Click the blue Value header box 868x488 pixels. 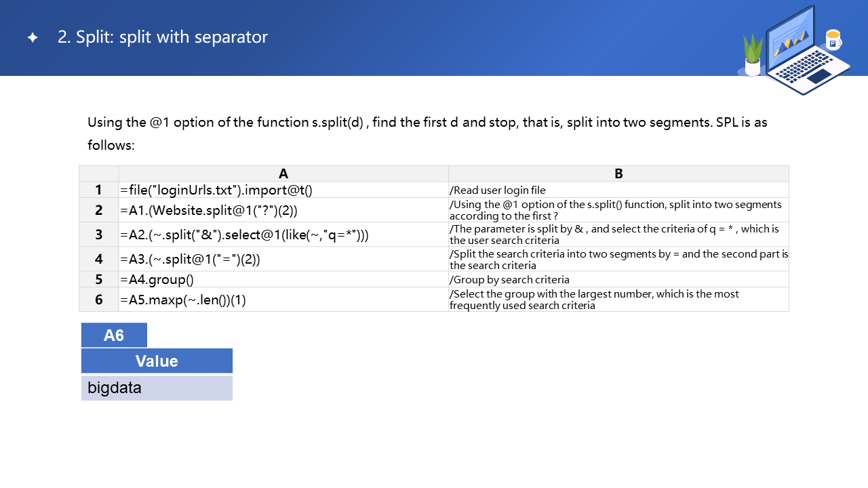click(x=157, y=361)
